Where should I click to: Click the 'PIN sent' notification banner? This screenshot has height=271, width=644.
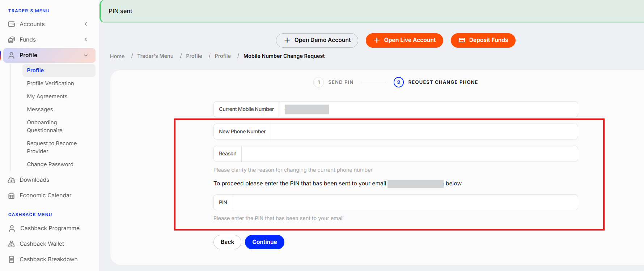click(x=372, y=11)
